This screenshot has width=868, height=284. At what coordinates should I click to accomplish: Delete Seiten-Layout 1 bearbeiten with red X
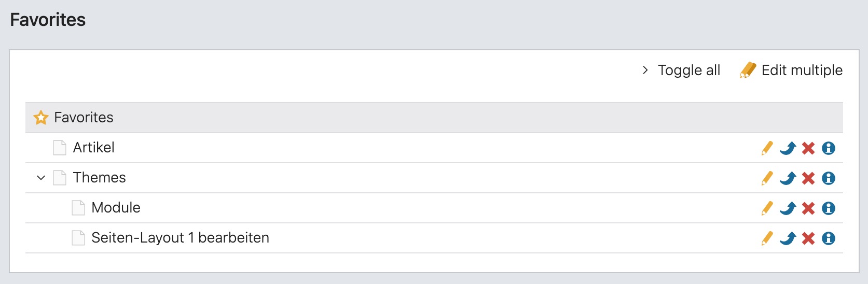pos(808,238)
